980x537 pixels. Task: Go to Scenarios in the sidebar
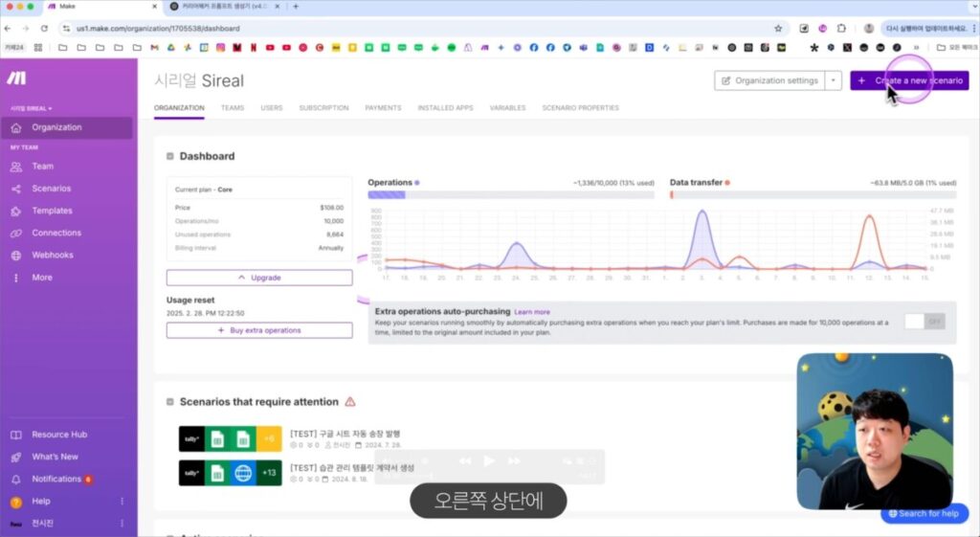point(52,189)
